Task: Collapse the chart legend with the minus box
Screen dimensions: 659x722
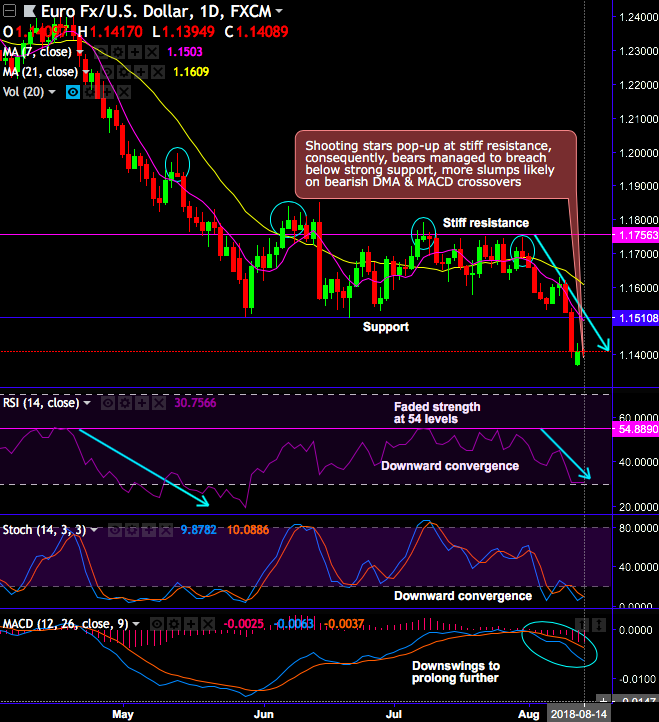Action: (x=9, y=10)
